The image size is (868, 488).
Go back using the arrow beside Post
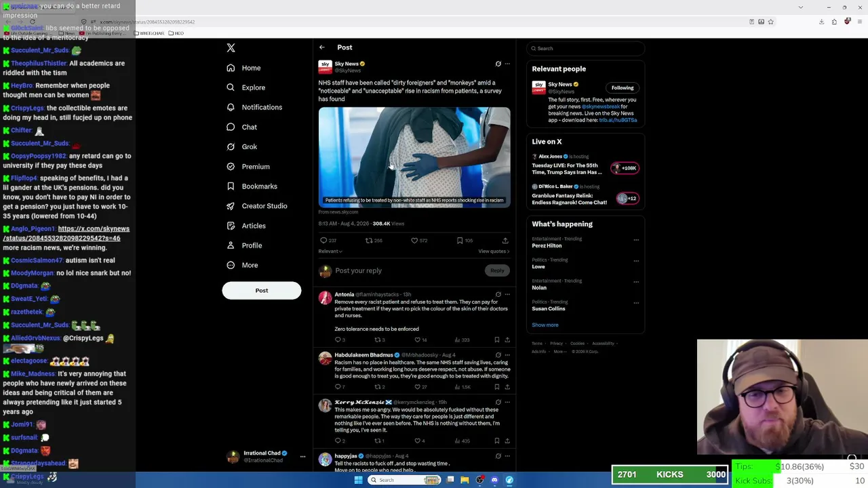click(x=322, y=47)
